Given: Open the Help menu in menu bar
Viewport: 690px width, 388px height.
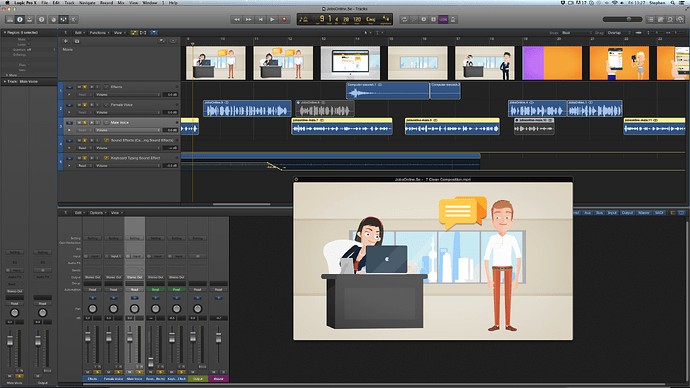Looking at the screenshot, I should (x=173, y=3).
